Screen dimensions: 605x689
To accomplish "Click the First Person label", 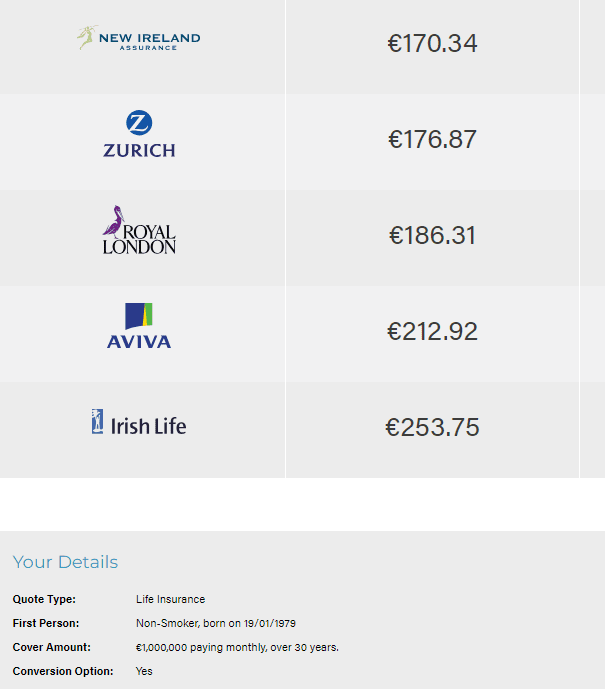I will 46,623.
